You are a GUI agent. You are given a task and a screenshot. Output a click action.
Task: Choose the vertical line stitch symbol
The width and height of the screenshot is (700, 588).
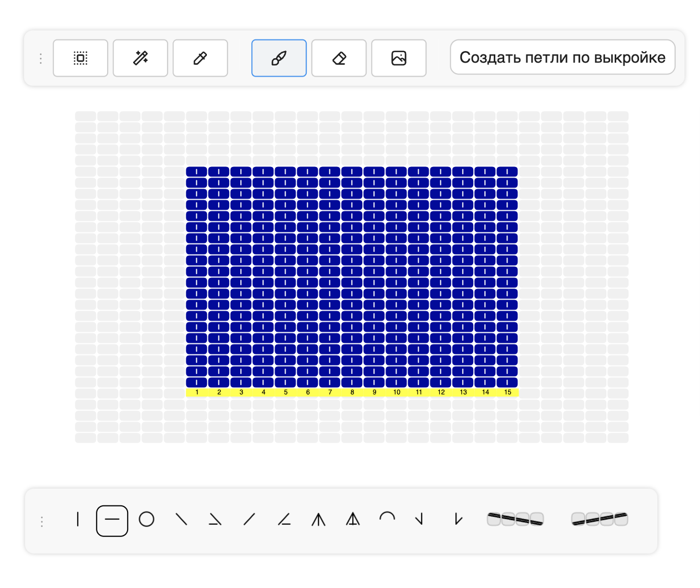[x=78, y=520]
